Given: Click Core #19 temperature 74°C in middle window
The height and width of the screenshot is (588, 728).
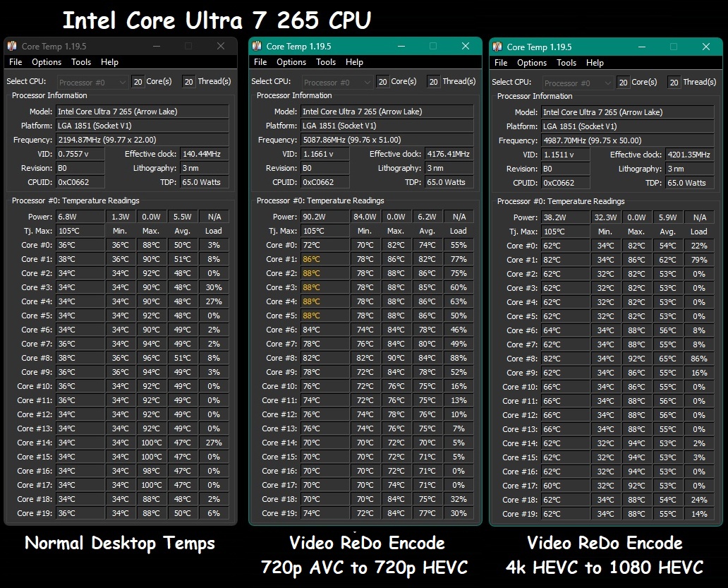Looking at the screenshot, I should tap(325, 513).
